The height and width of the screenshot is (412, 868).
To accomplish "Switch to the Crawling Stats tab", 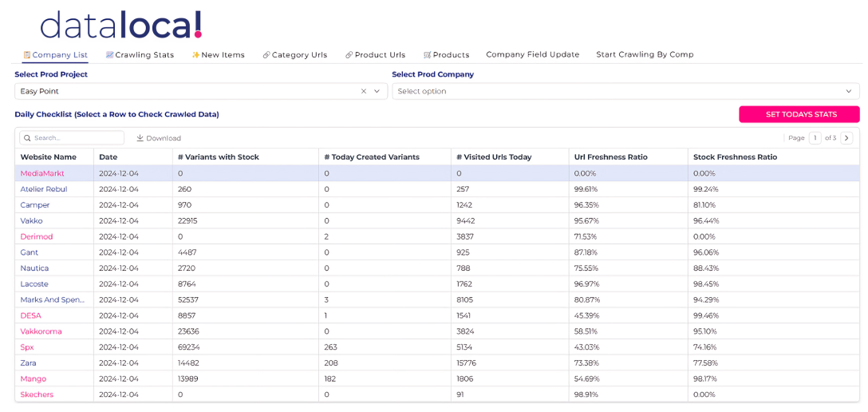I will click(x=140, y=55).
